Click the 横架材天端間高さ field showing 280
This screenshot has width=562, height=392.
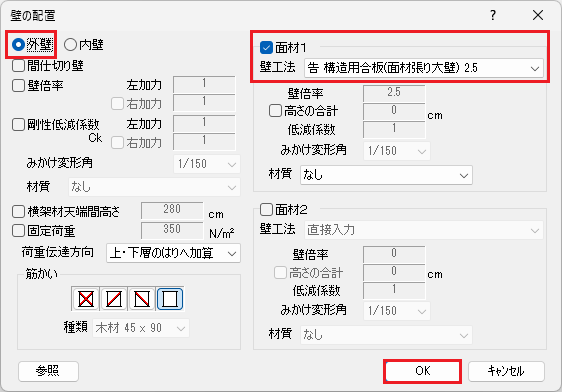click(172, 210)
